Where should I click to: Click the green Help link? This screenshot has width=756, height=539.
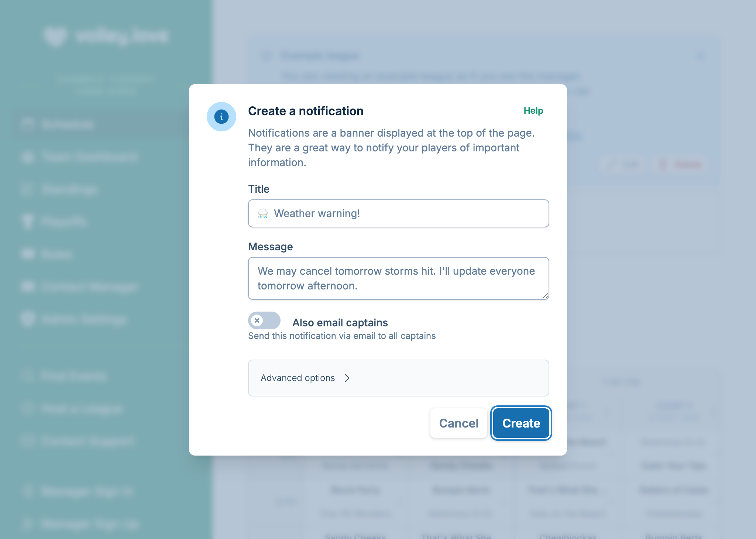533,110
